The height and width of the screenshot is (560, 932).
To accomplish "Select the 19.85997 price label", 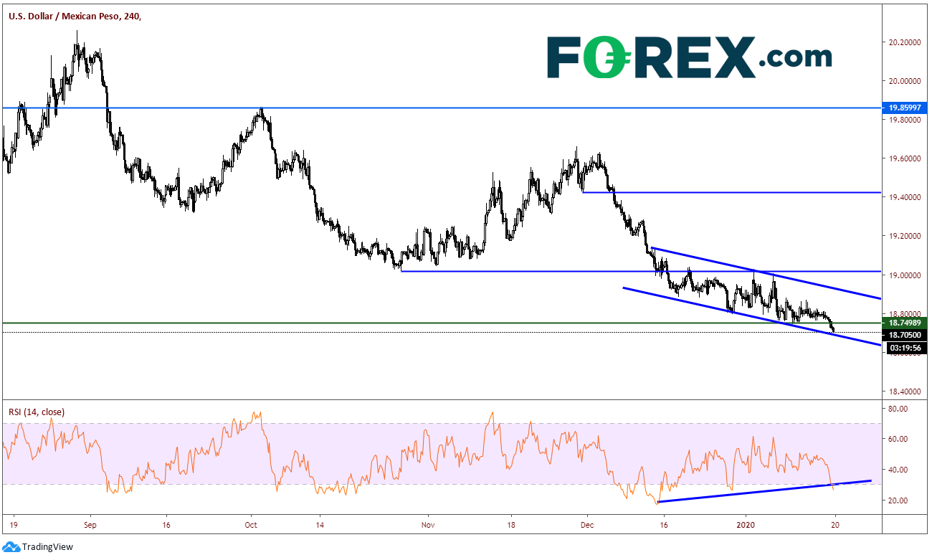I will click(906, 108).
